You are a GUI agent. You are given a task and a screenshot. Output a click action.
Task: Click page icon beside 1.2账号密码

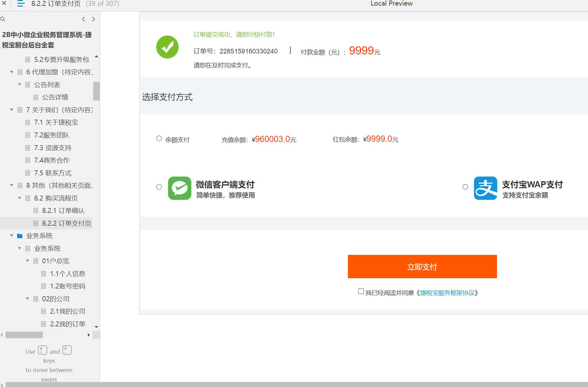[x=44, y=286]
